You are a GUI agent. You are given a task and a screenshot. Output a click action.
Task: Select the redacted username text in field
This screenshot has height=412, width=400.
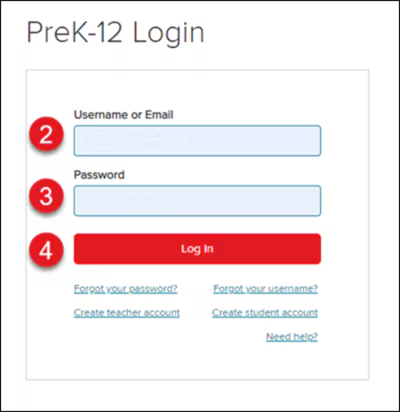[133, 141]
